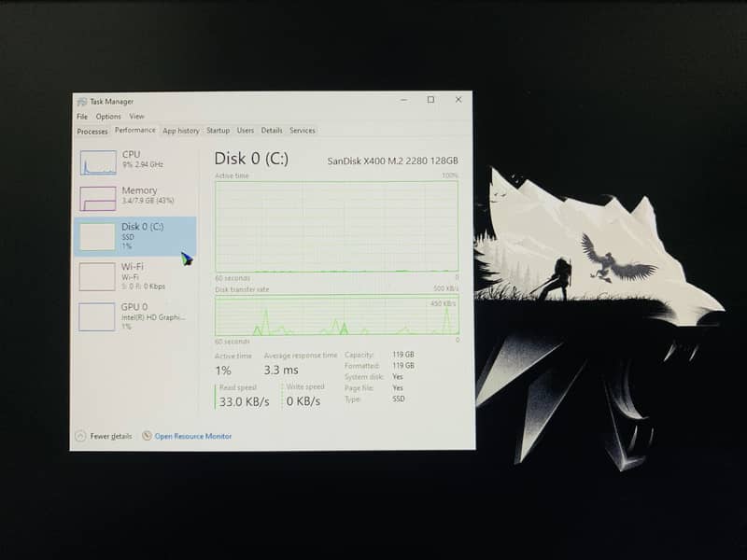The height and width of the screenshot is (560, 747).
Task: Click the System disk Yes value
Action: tap(398, 377)
